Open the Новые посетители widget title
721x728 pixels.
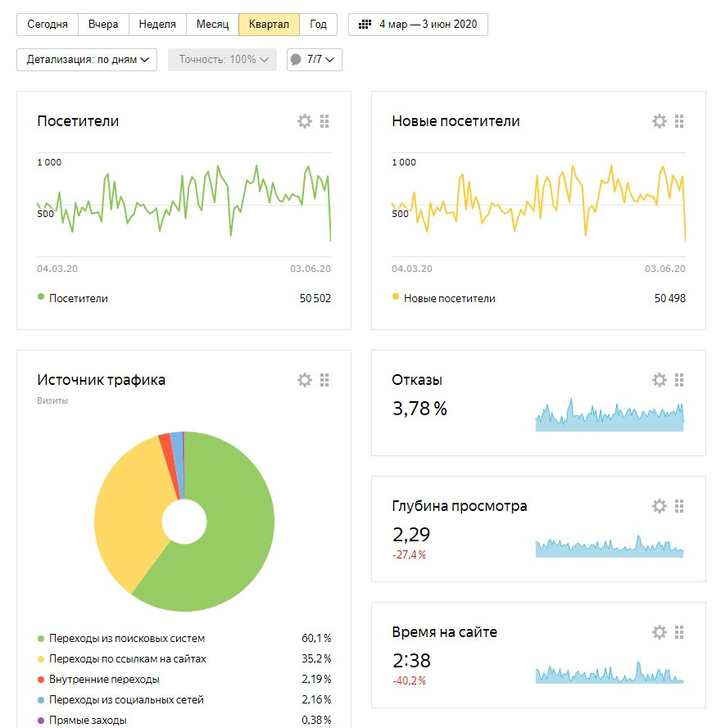(456, 121)
